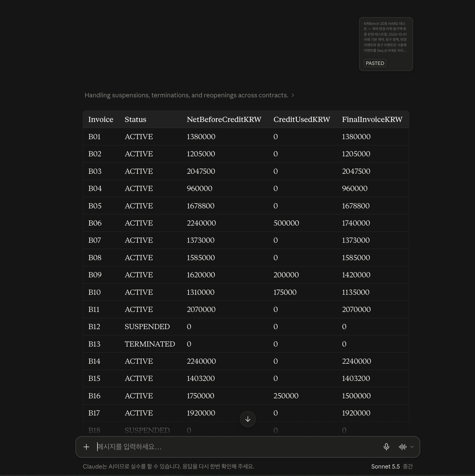
Task: Click the 1740000 final invoice value
Action: (x=356, y=223)
